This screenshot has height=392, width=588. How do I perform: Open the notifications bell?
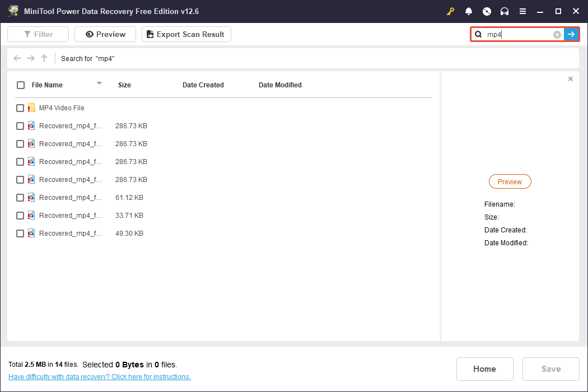(468, 11)
